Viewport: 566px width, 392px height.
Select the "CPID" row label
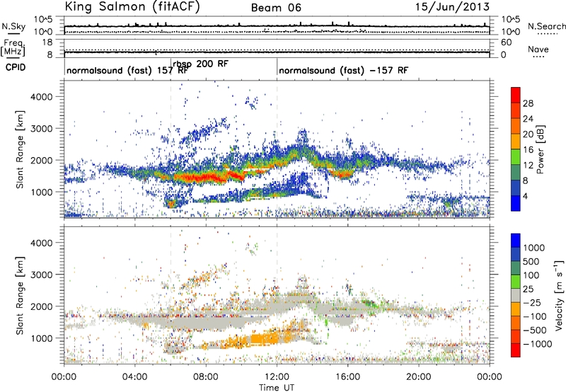[16, 67]
